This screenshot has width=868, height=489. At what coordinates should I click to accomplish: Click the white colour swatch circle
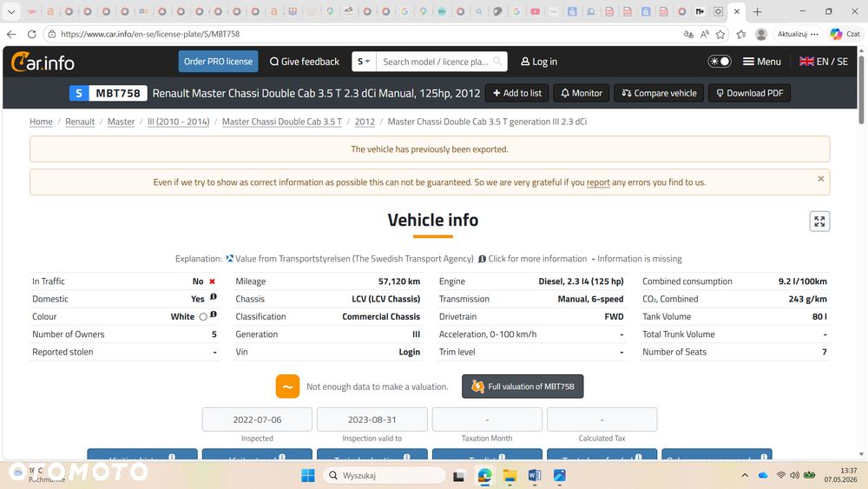203,317
